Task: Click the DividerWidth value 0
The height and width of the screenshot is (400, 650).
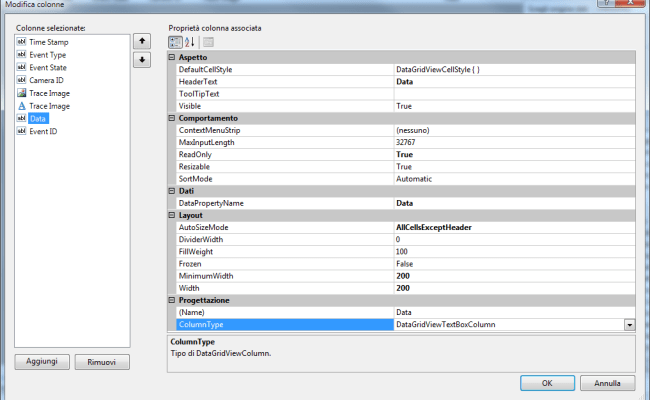Action: (x=514, y=239)
